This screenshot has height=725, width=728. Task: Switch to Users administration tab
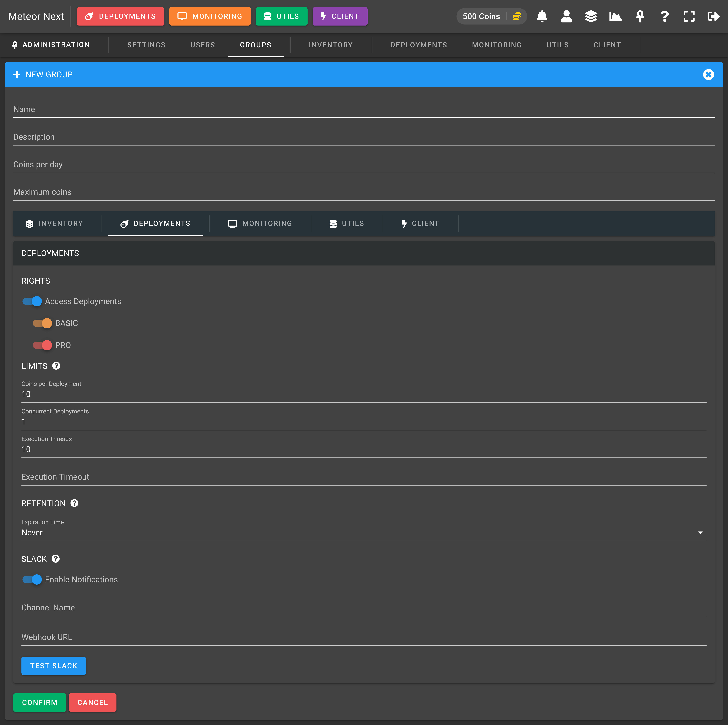pyautogui.click(x=203, y=45)
